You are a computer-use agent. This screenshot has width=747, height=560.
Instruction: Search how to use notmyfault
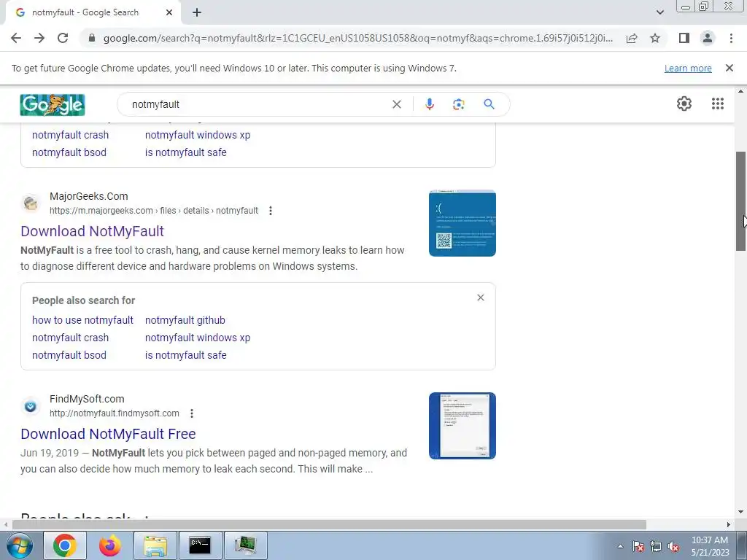click(82, 320)
